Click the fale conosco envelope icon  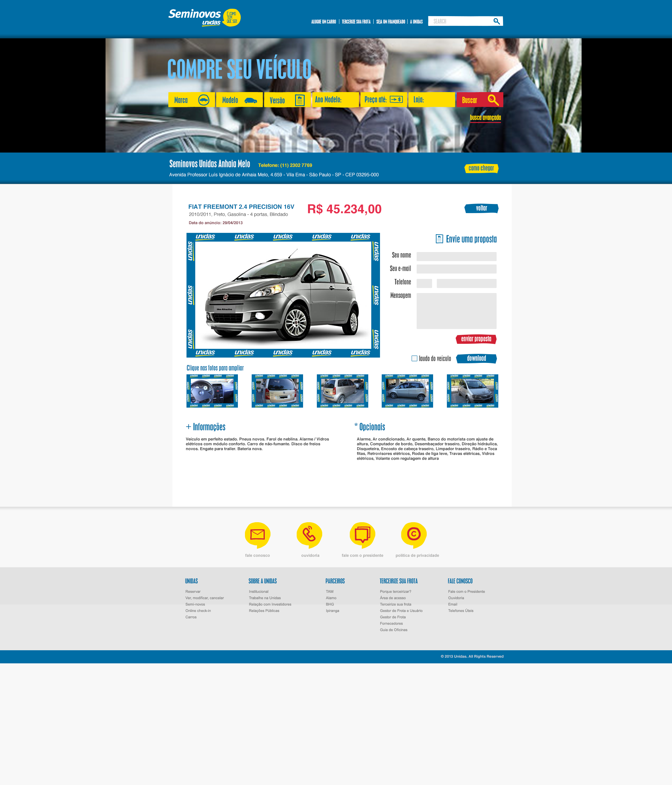point(257,534)
